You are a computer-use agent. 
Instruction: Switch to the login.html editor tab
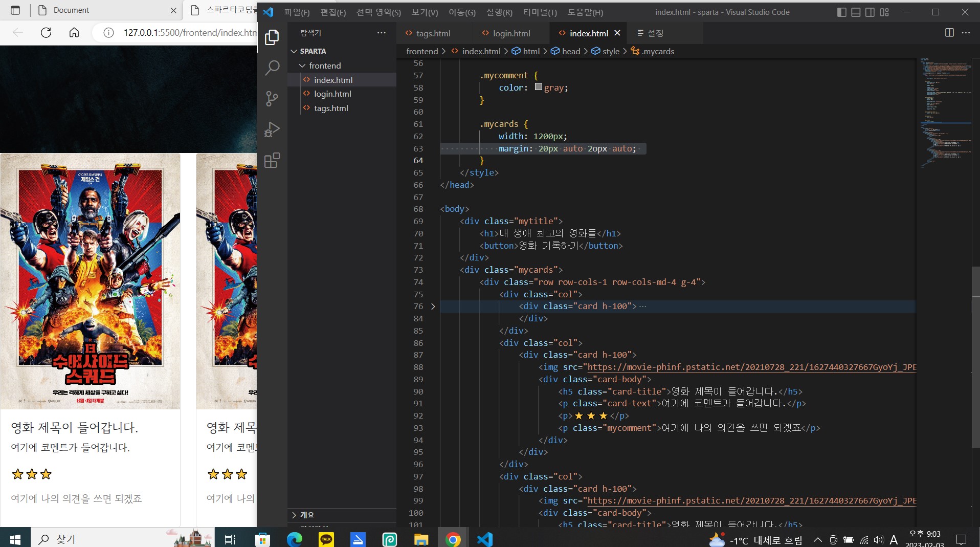511,33
